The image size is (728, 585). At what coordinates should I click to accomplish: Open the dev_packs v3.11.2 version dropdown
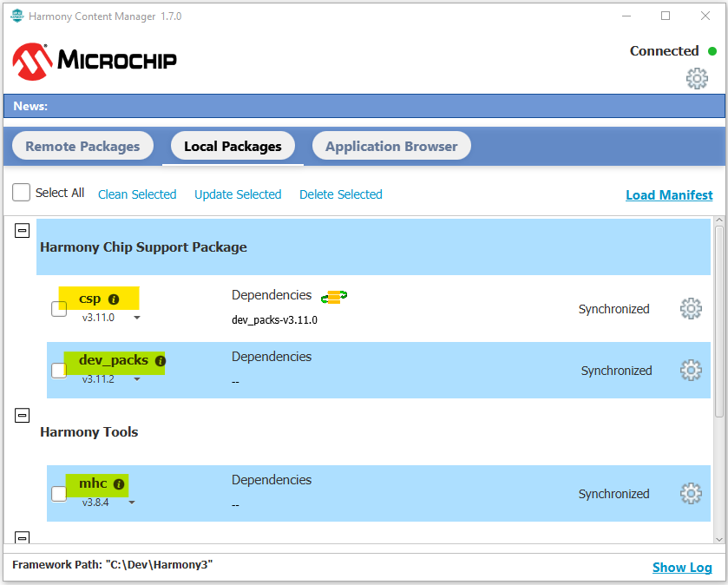tap(137, 379)
